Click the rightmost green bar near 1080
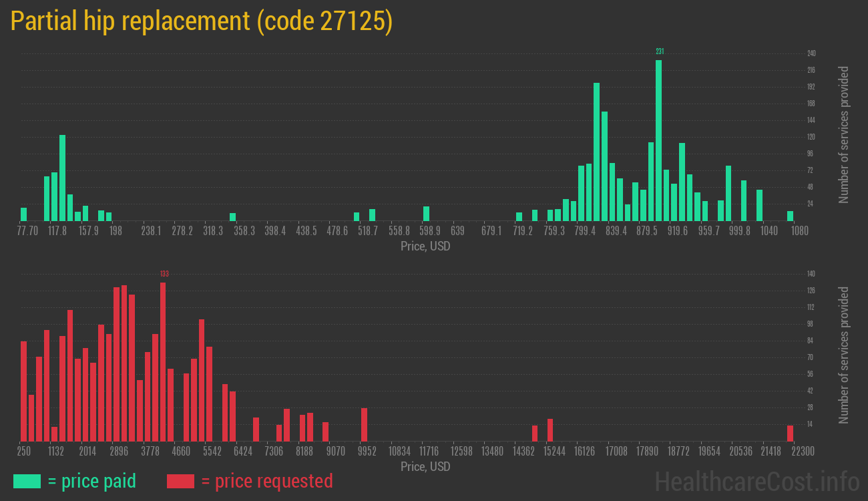This screenshot has width=868, height=501. click(790, 216)
